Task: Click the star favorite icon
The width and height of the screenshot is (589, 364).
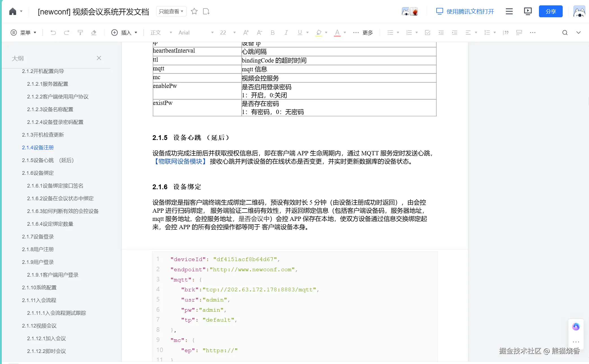Action: coord(194,11)
